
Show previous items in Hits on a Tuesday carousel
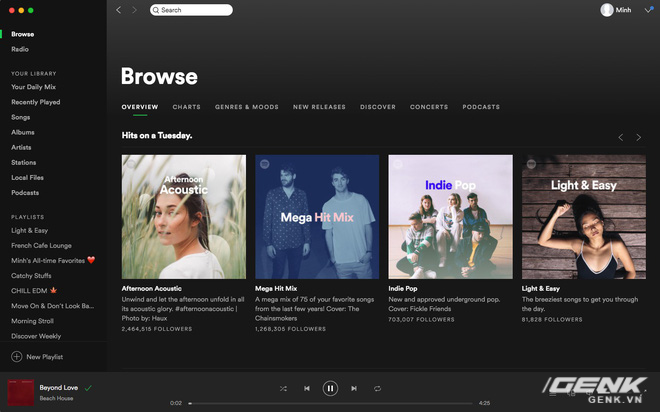(x=620, y=137)
